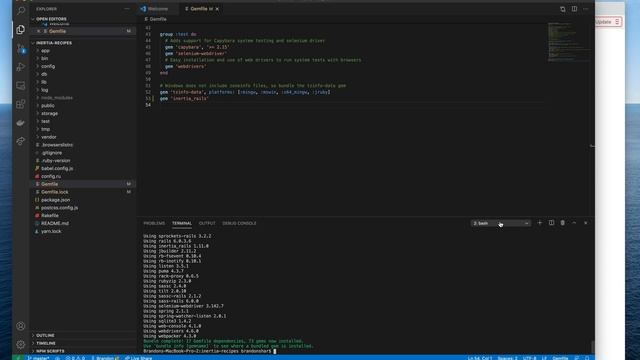Click the Gemfile language mode status item
The image size is (640, 360).
point(560,358)
